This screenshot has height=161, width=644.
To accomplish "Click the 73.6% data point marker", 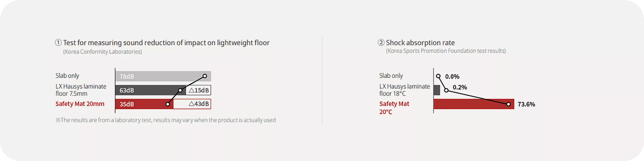I will click(508, 104).
